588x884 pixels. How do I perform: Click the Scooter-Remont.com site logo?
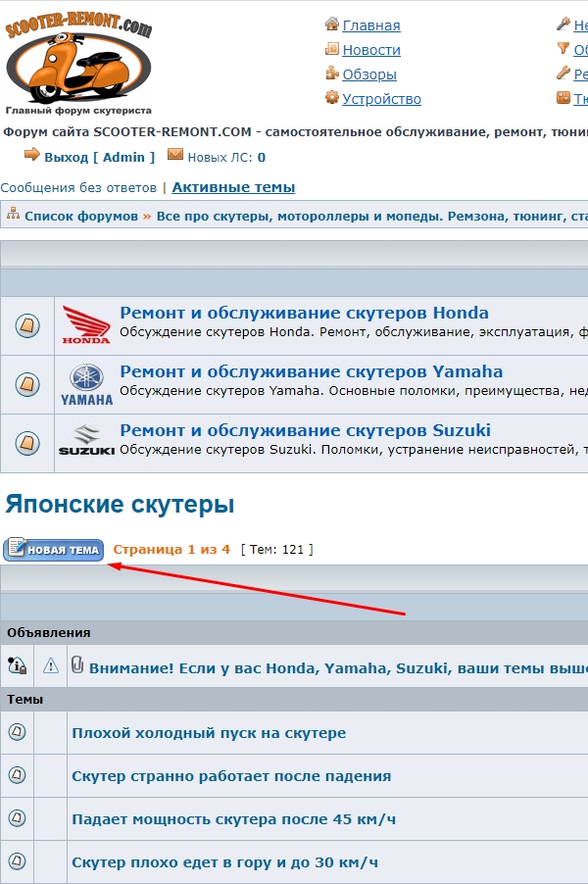78,59
